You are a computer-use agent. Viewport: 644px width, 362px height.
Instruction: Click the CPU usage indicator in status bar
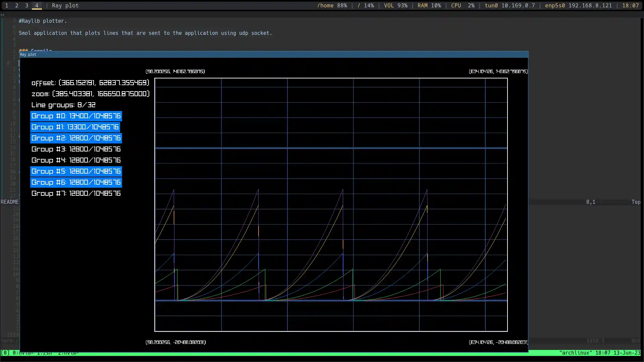point(462,5)
